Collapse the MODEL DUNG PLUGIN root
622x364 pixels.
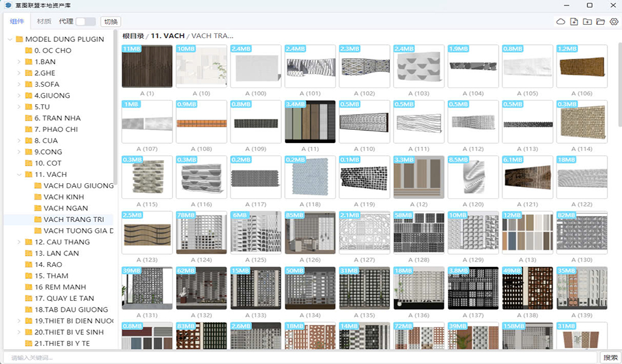(x=10, y=39)
